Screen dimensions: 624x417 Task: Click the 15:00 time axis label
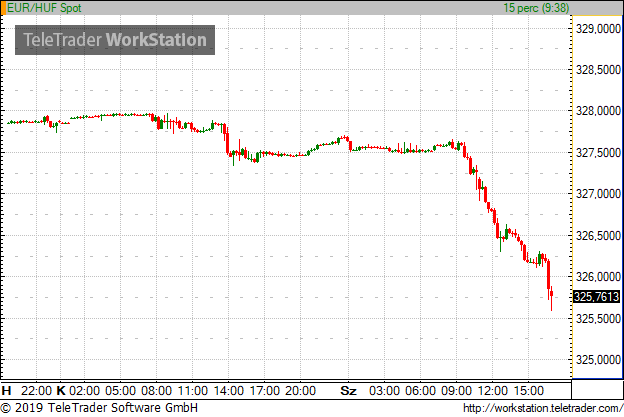tap(528, 391)
